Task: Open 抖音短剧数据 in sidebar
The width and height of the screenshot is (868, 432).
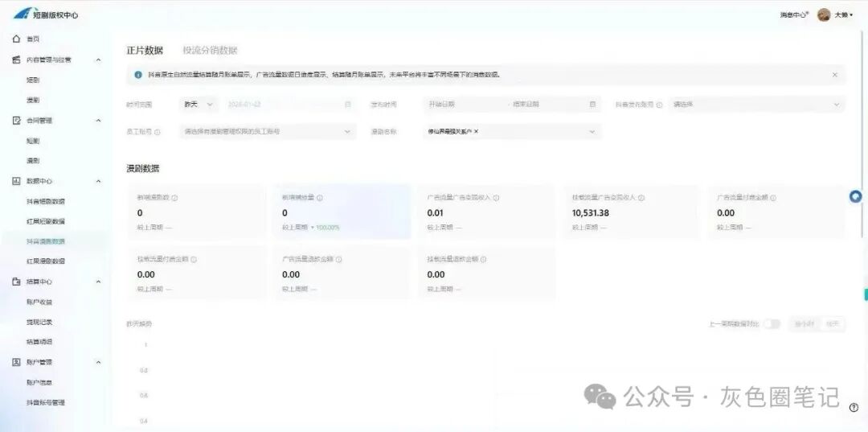Action: 46,202
